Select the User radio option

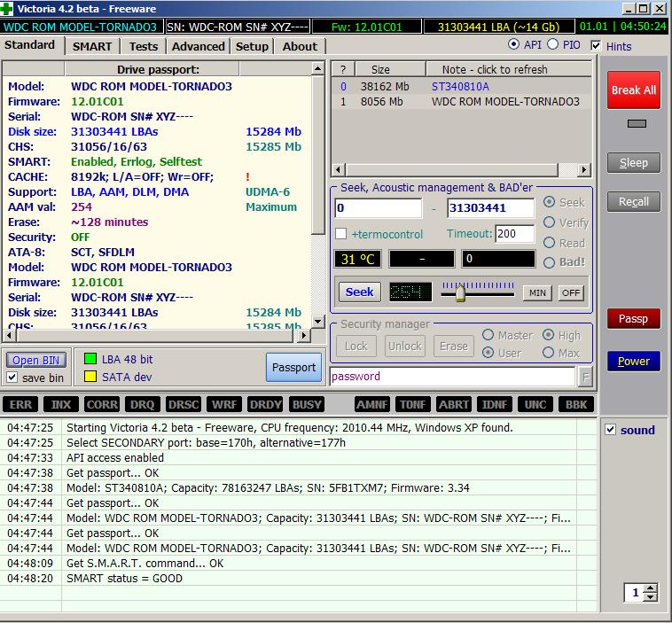point(488,353)
